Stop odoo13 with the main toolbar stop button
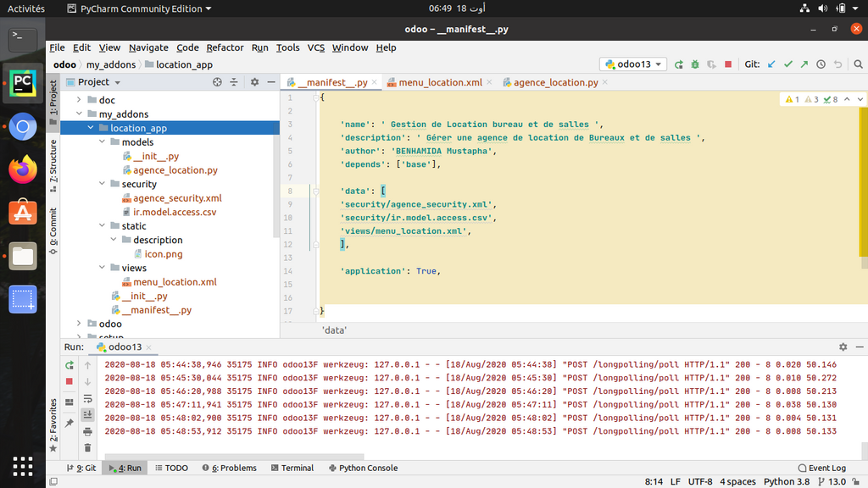This screenshot has width=868, height=488. 727,64
